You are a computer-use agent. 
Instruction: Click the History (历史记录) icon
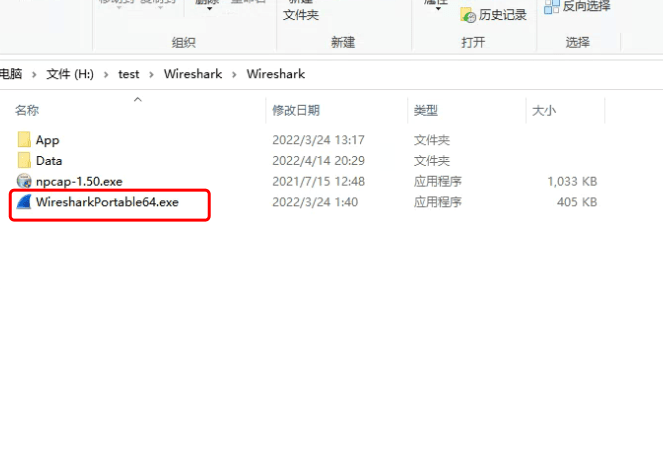click(468, 15)
